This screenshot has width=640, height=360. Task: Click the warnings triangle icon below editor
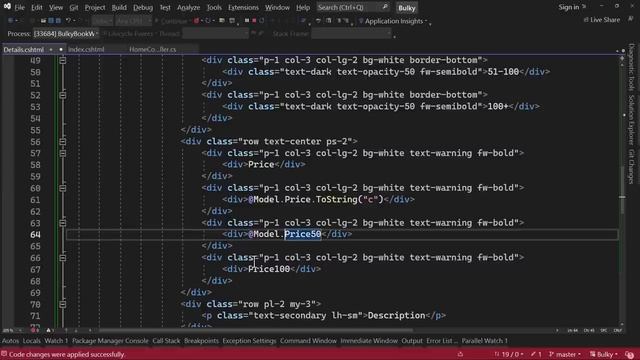[49, 330]
